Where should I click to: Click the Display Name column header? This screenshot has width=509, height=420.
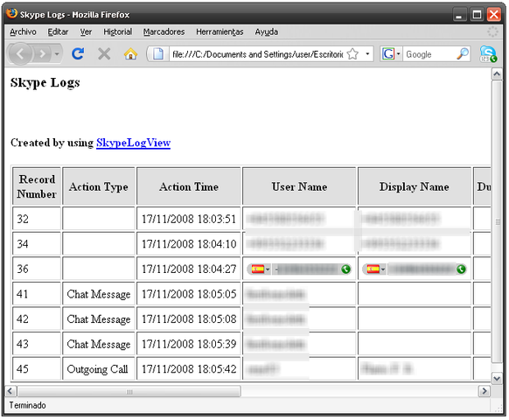pyautogui.click(x=415, y=186)
